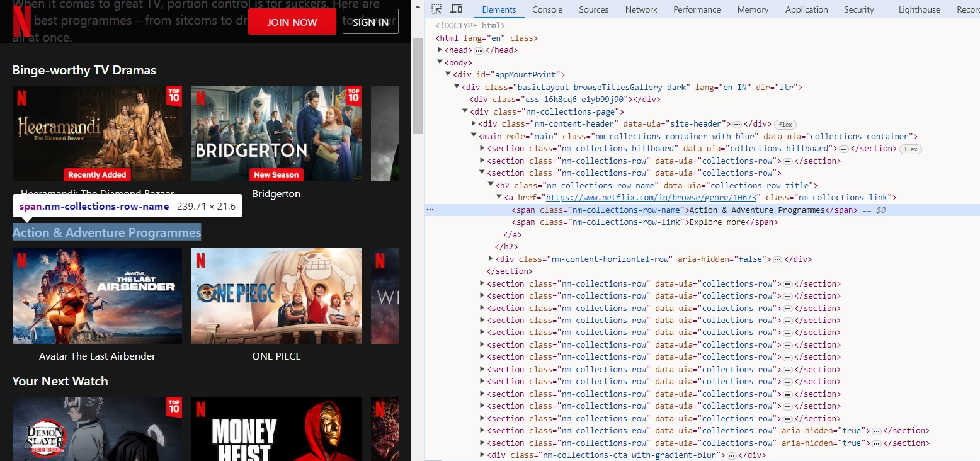Expand the head element node
The height and width of the screenshot is (461, 980).
click(x=440, y=50)
